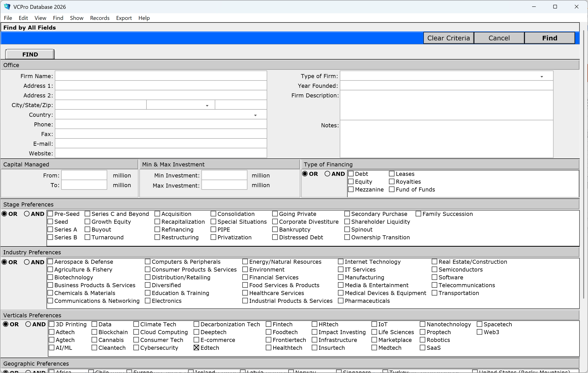Check the Pharmaceuticals checkbox
This screenshot has width=588, height=373.
click(x=341, y=301)
